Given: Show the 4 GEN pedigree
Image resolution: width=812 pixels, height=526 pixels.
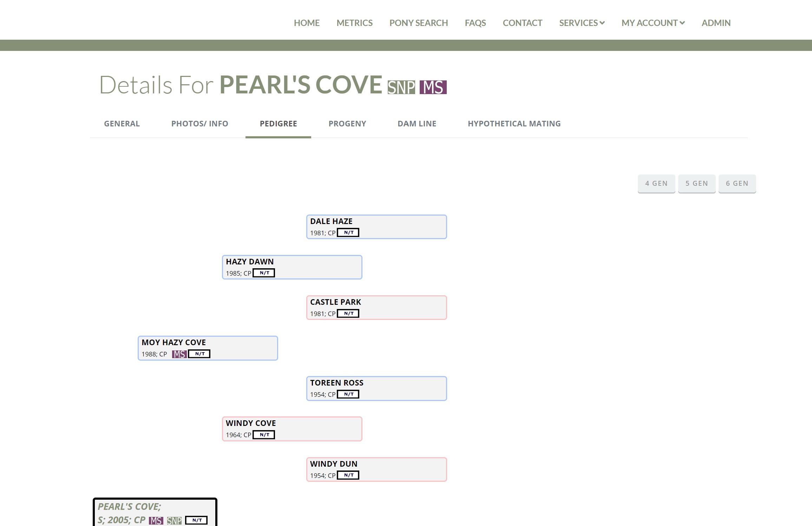Looking at the screenshot, I should click(656, 184).
